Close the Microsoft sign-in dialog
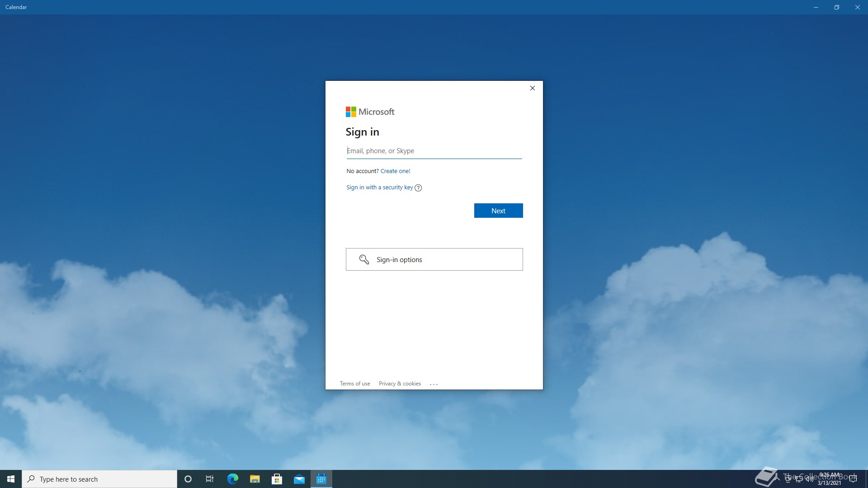This screenshot has width=868, height=488. tap(533, 88)
